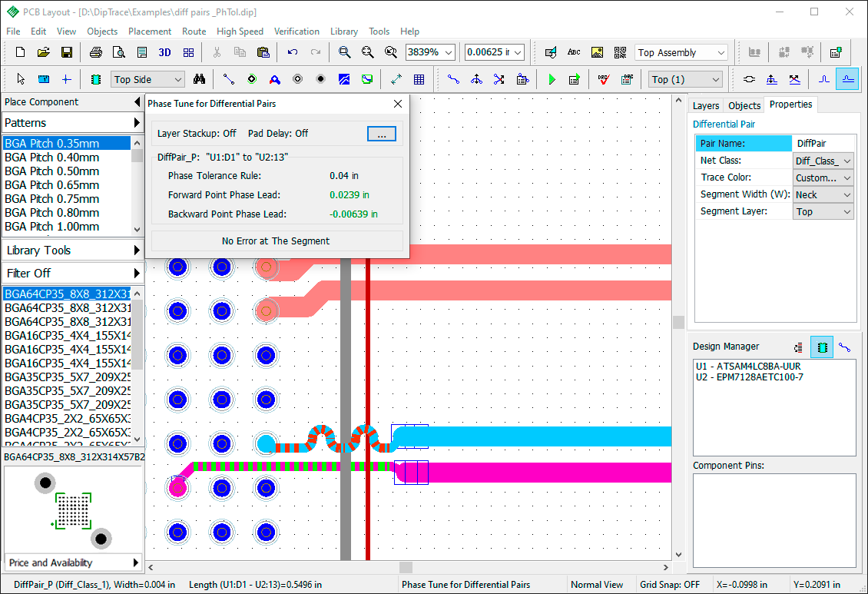Open find component binoculars
This screenshot has width=868, height=594.
(x=199, y=79)
